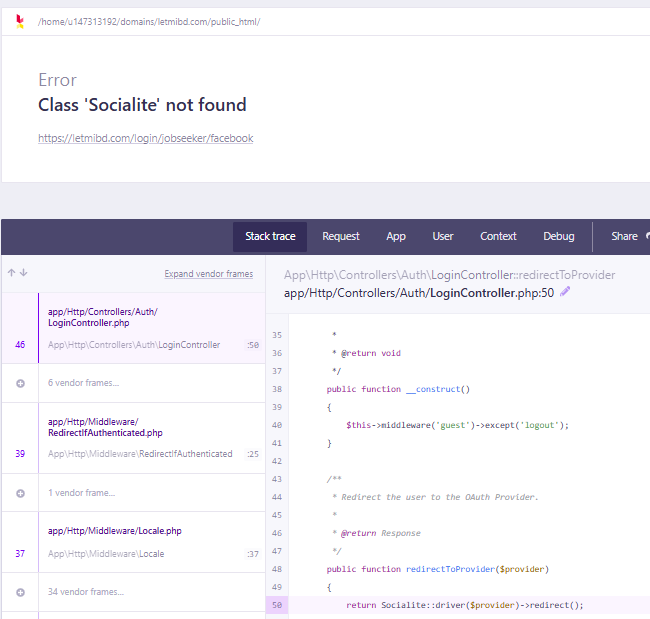Click the down arrow frame navigation icon

(24, 272)
